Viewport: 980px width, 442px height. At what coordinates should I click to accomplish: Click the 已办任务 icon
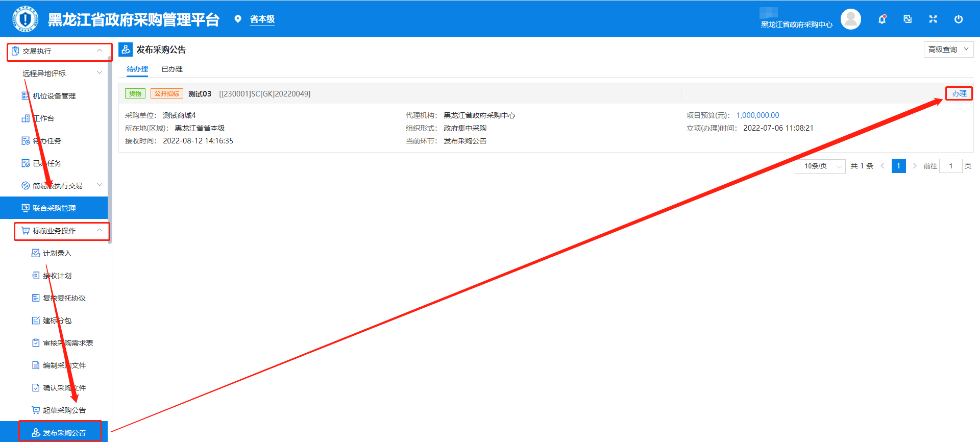[26, 163]
